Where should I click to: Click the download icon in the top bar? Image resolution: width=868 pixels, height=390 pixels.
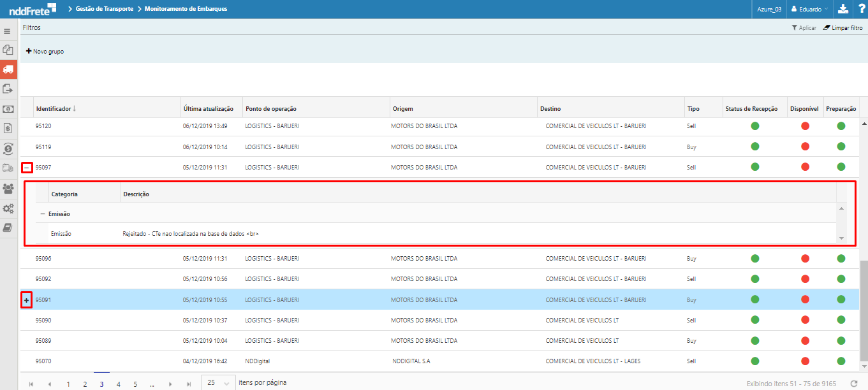(x=843, y=9)
